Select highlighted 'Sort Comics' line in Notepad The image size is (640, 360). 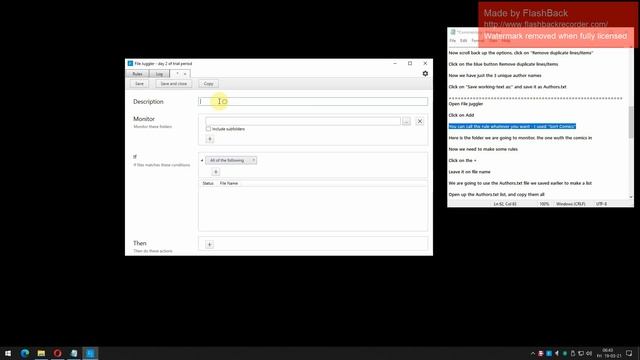(512, 127)
